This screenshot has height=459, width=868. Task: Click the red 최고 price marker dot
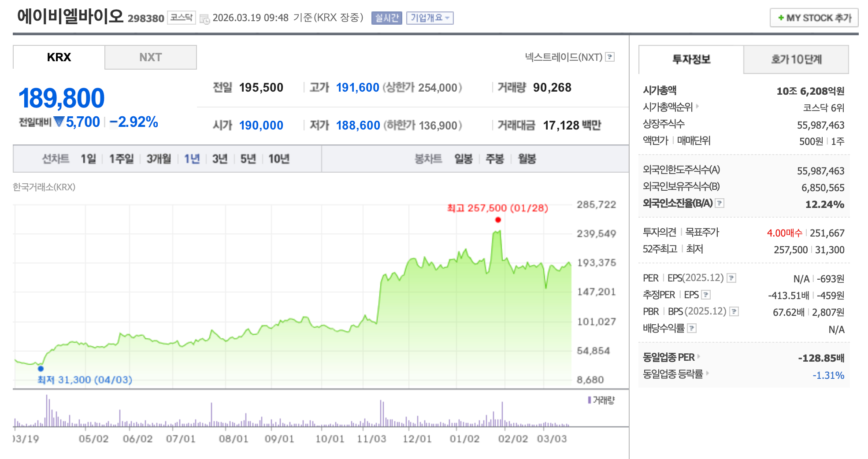(x=498, y=220)
